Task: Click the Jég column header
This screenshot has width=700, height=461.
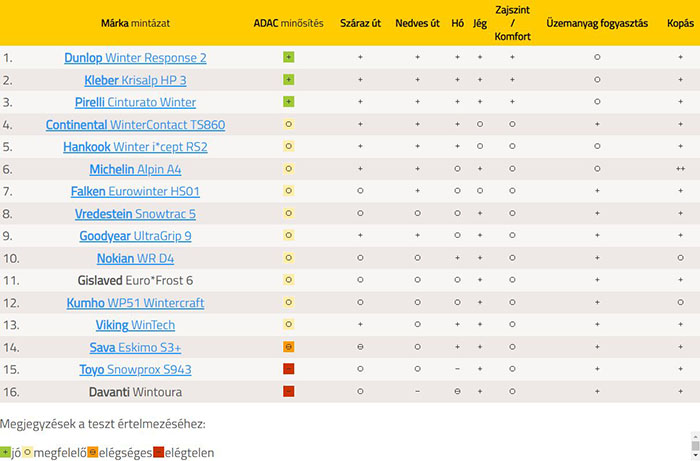Action: click(x=480, y=23)
